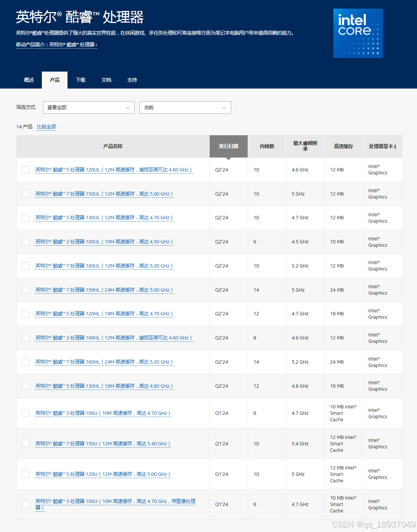Sort by 最大睿频频率 column header
This screenshot has width=417, height=532.
305,146
